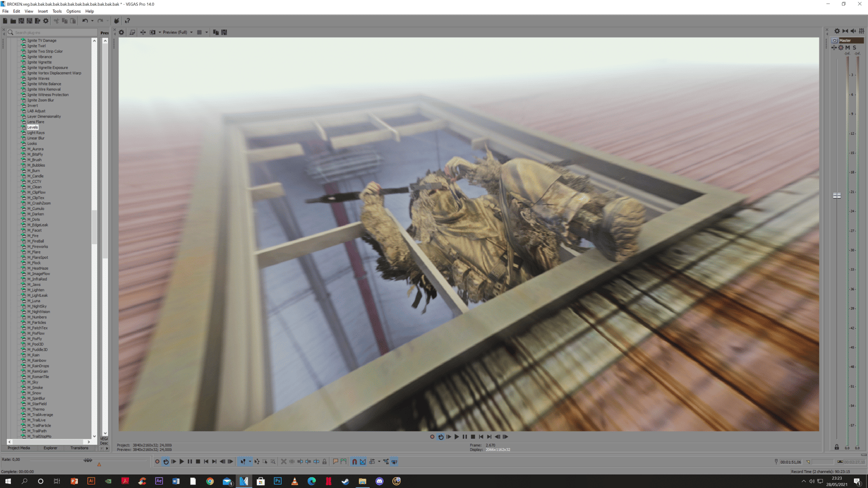Undo the last action
The width and height of the screenshot is (868, 488).
85,21
